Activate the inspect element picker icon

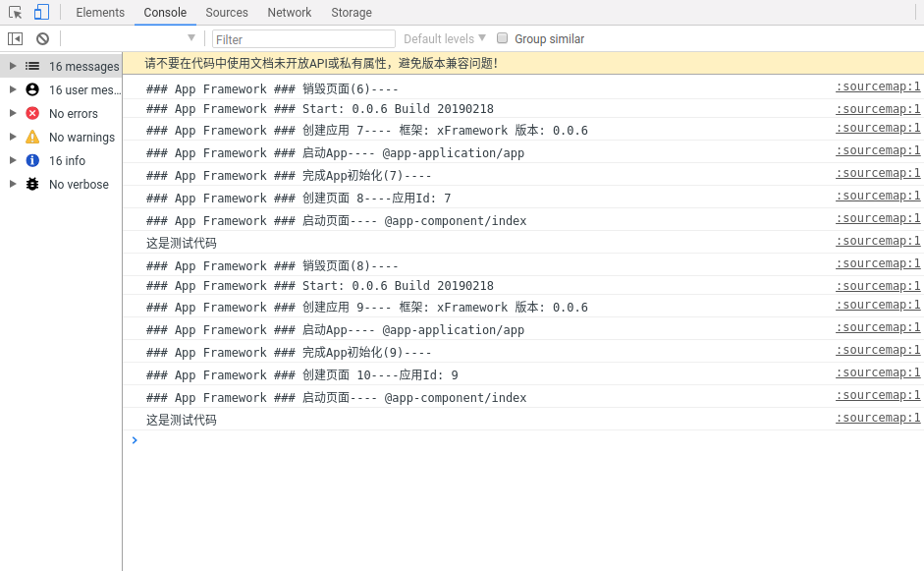click(15, 13)
